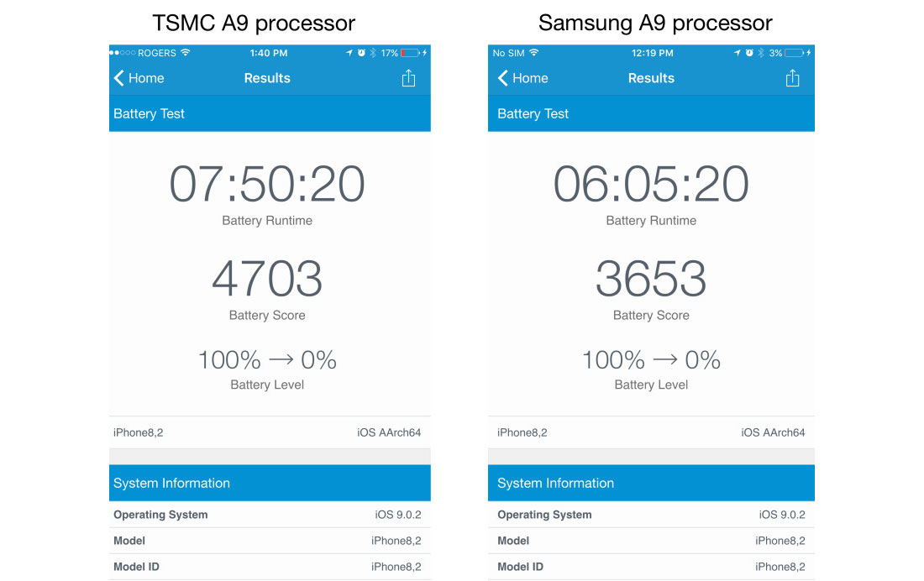Select the Model ID row on Samsung screen
This screenshot has width=924, height=581.
tap(651, 567)
